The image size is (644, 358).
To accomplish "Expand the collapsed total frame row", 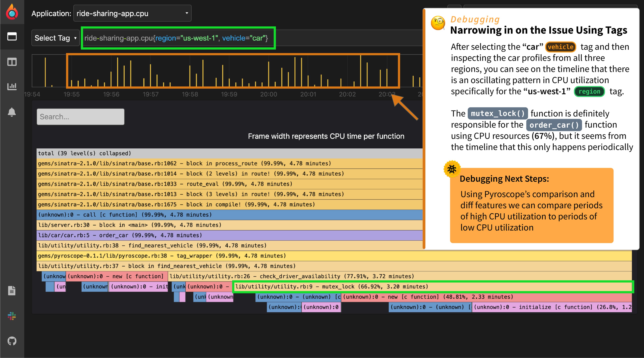I will pyautogui.click(x=175, y=153).
